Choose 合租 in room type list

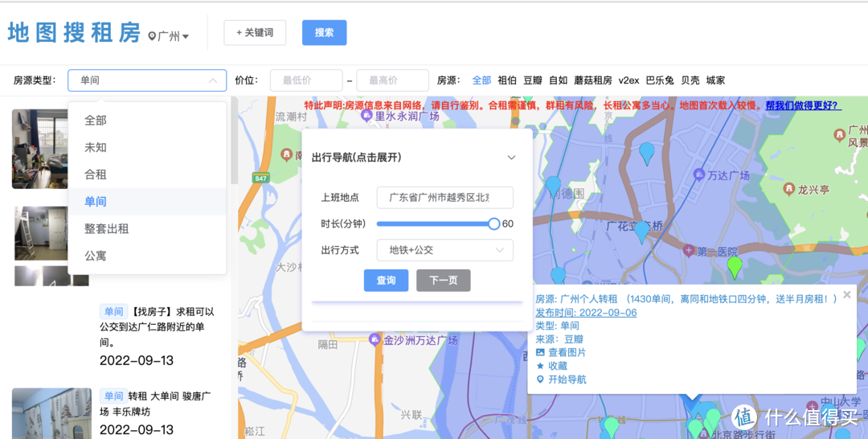pos(147,174)
